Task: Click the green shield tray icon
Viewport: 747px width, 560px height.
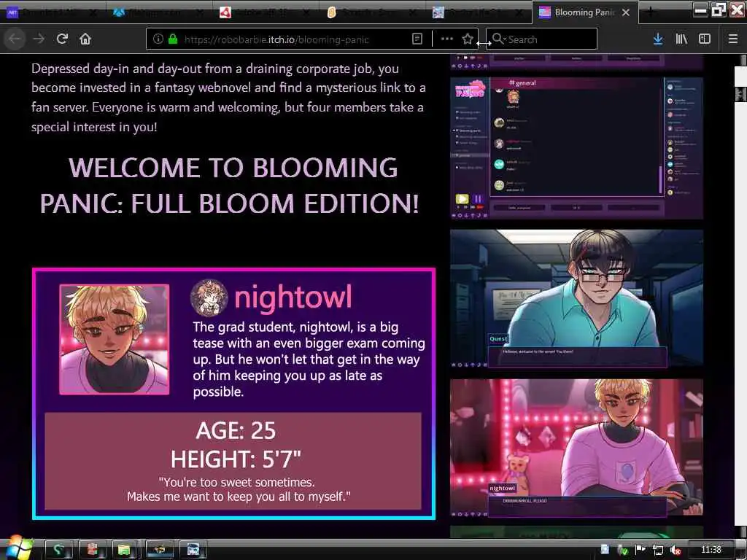Action: (622, 550)
